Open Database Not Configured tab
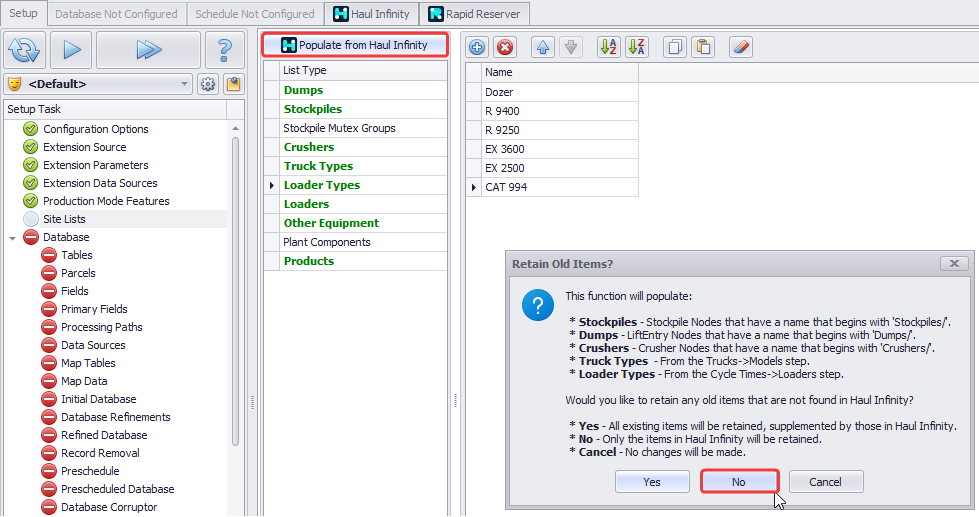979x517 pixels. pos(116,14)
